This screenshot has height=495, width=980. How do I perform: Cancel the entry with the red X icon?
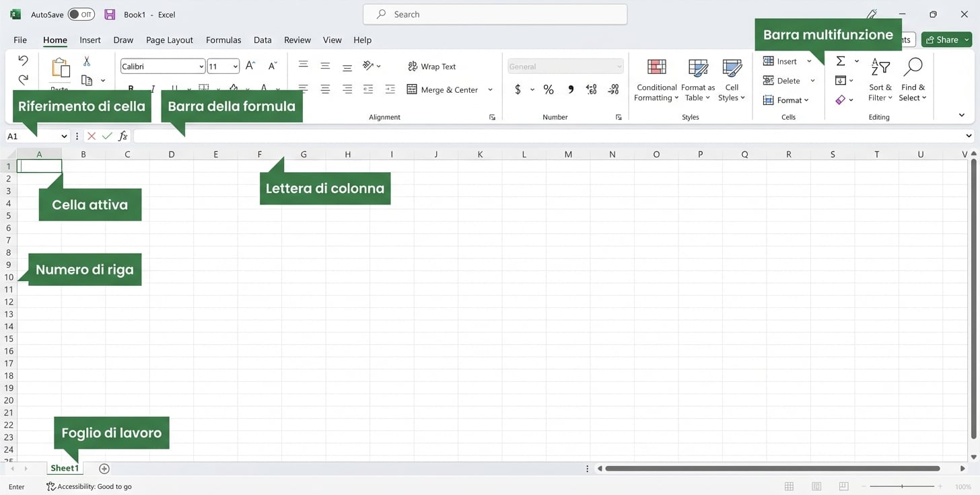coord(92,136)
